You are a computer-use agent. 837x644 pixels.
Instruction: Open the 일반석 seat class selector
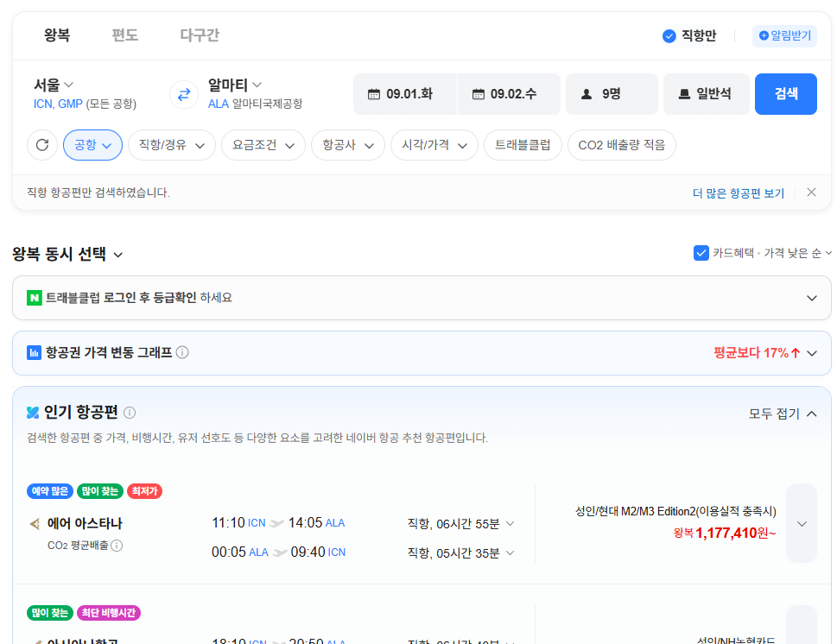[x=706, y=94]
